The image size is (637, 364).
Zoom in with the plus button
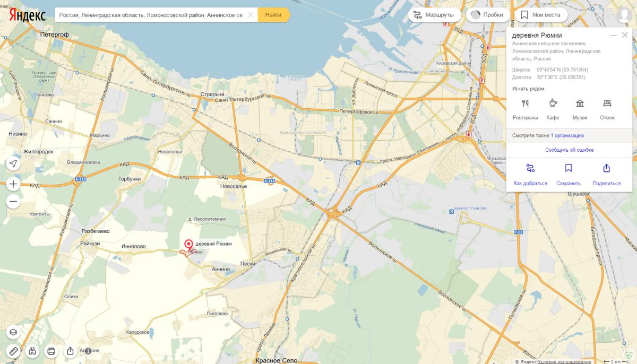14,184
